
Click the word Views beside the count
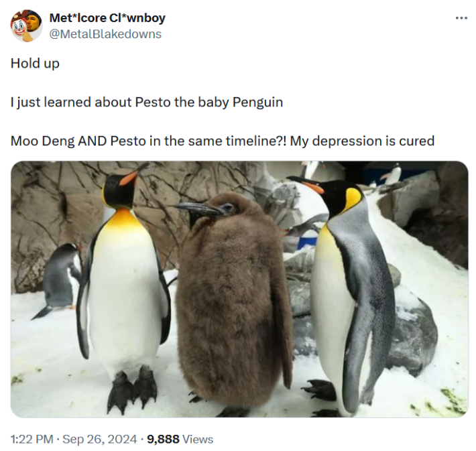point(198,439)
